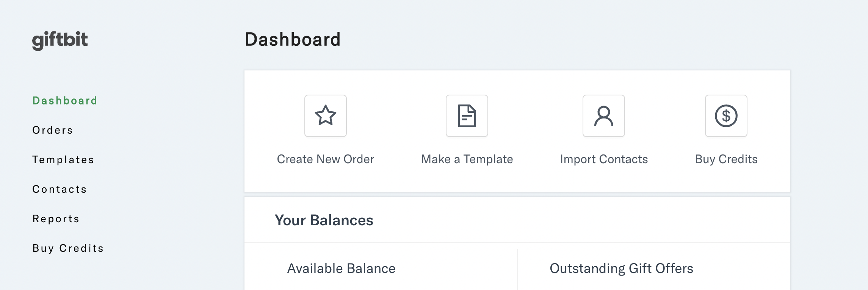This screenshot has width=868, height=290.
Task: Select Dashboard in the sidebar
Action: [x=64, y=100]
